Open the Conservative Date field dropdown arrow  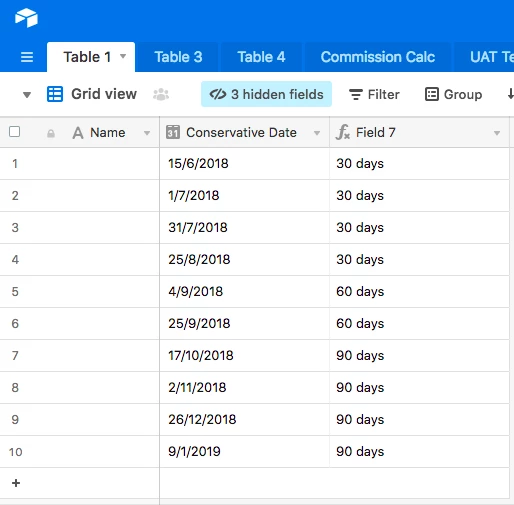pos(317,133)
